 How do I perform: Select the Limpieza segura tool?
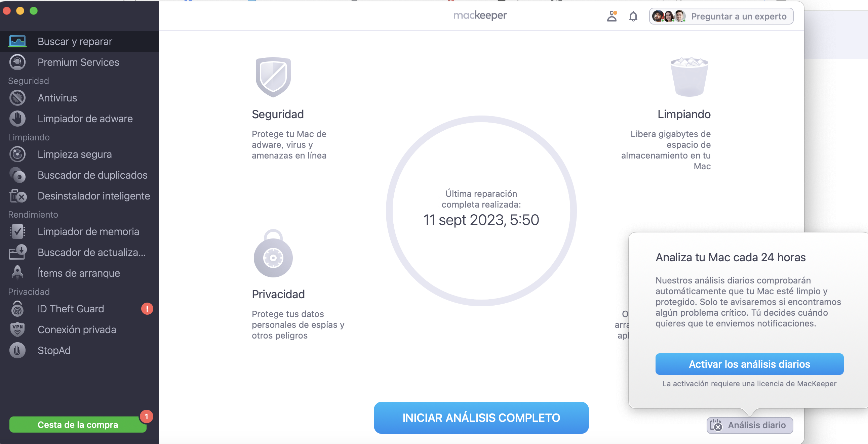[x=75, y=154]
